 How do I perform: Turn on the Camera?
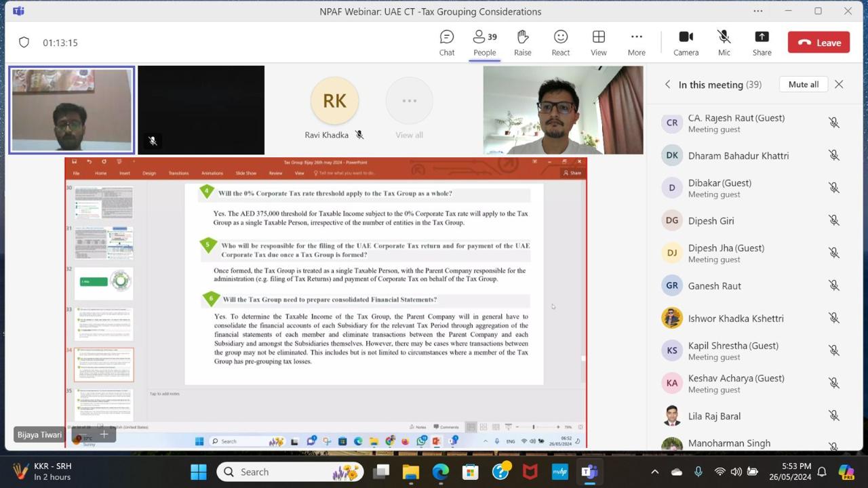coord(686,42)
